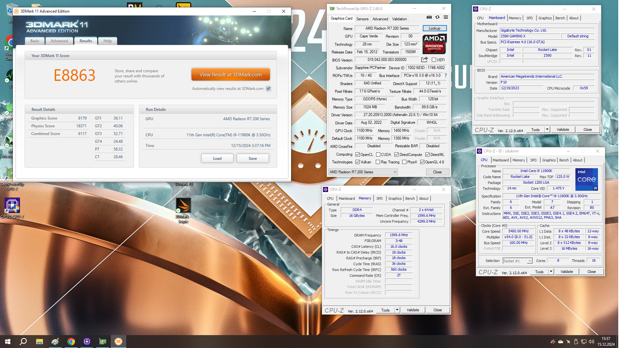
Task: Click 3DMark 11 icon in the taskbar
Action: (118, 342)
